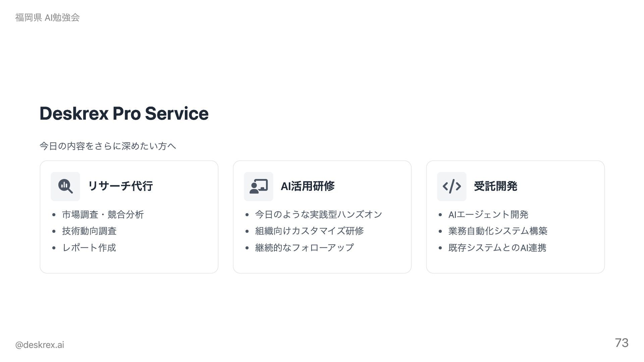644x362 pixels.
Task: Select the リサーチ代行 card heading
Action: click(120, 186)
